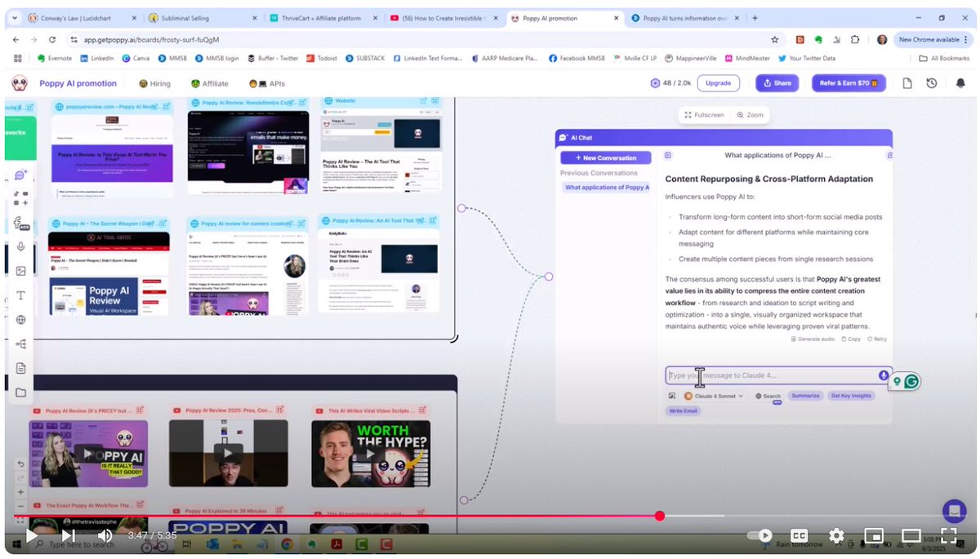Open the notifications bell

[x=960, y=83]
